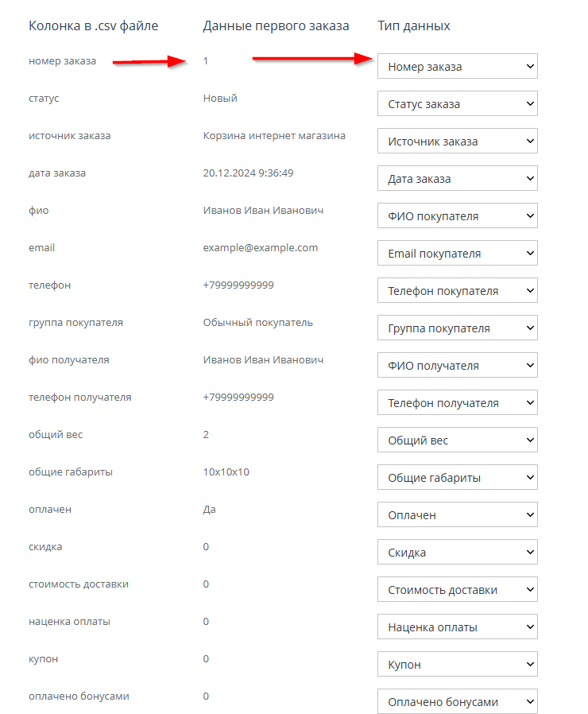
Task: Expand the Статус заказа dropdown
Action: click(457, 104)
